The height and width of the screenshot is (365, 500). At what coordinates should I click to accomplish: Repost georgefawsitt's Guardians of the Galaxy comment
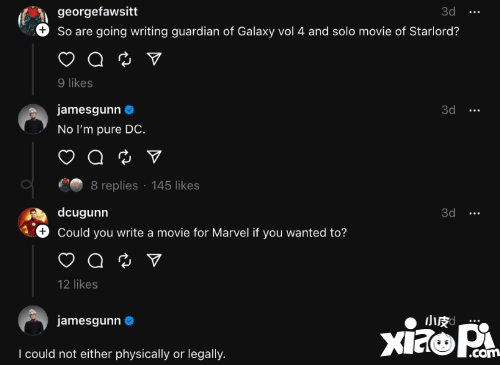point(125,60)
